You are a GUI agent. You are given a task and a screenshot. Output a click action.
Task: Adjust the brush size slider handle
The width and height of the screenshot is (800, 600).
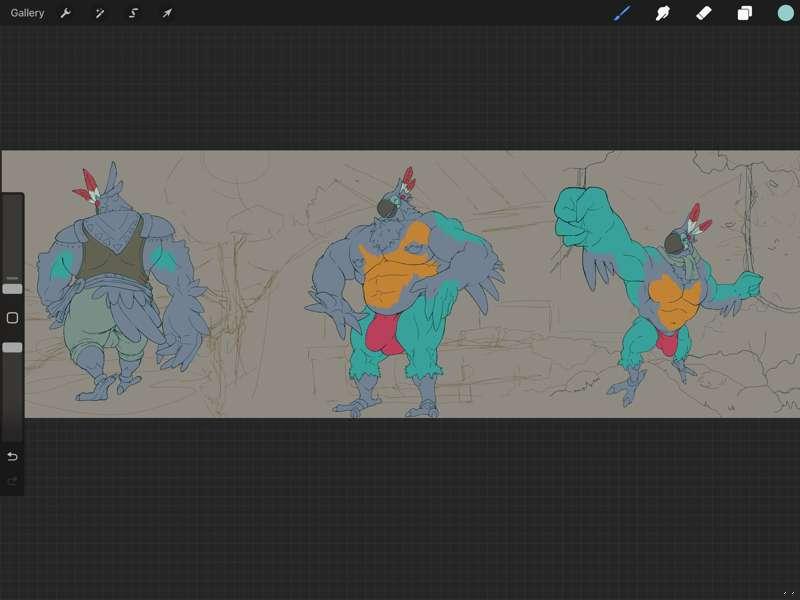coord(12,289)
